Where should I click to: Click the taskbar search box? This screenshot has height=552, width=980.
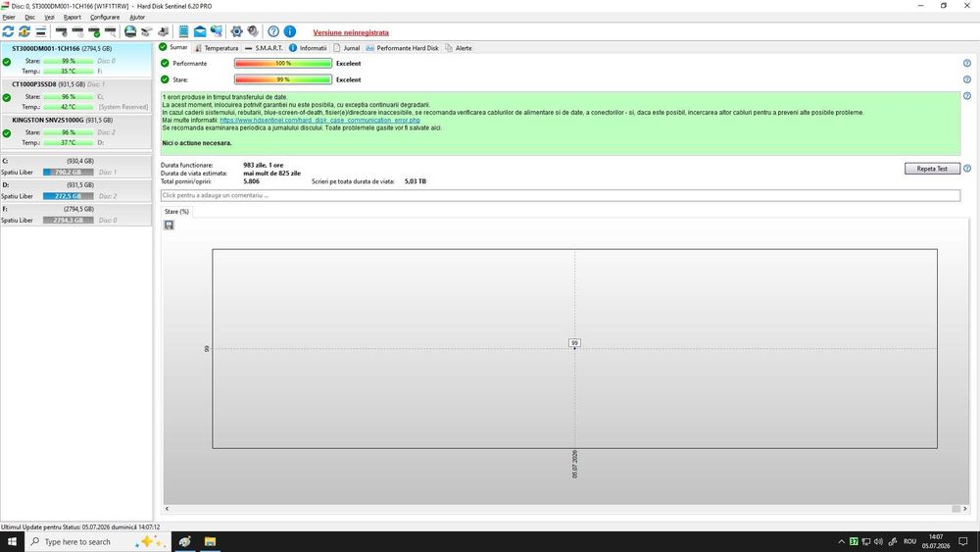(97, 541)
